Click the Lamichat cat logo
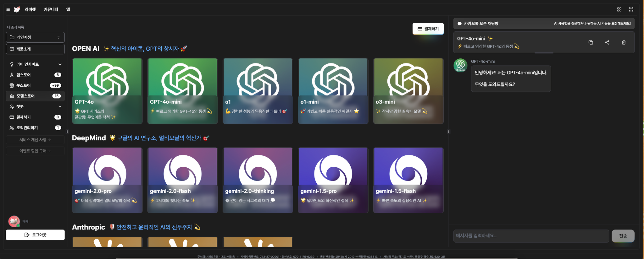644x259 pixels. tap(17, 9)
